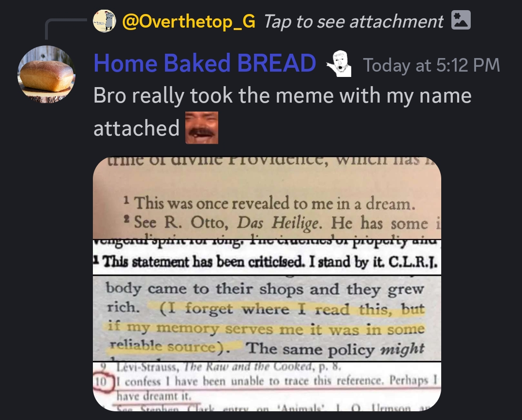Screen dimensions: 522x420
Task: Open Home Baked BREAD's bread loaf avatar
Action: click(46, 75)
